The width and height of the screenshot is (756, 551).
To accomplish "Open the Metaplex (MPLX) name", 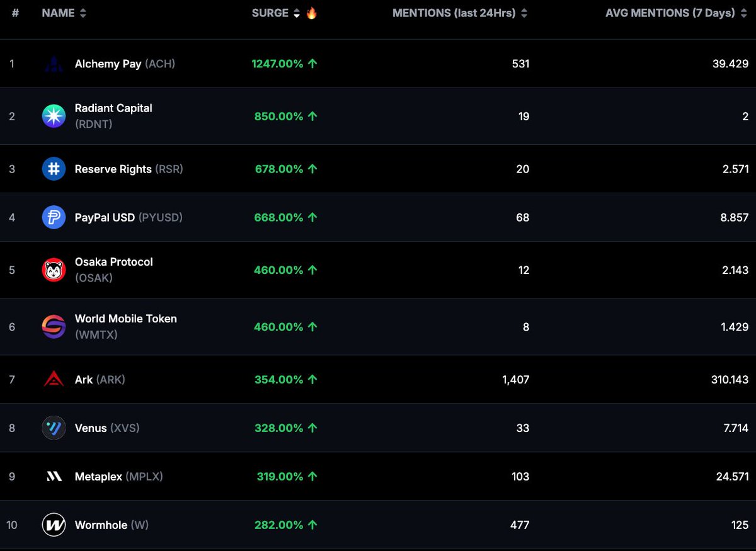I will (118, 477).
